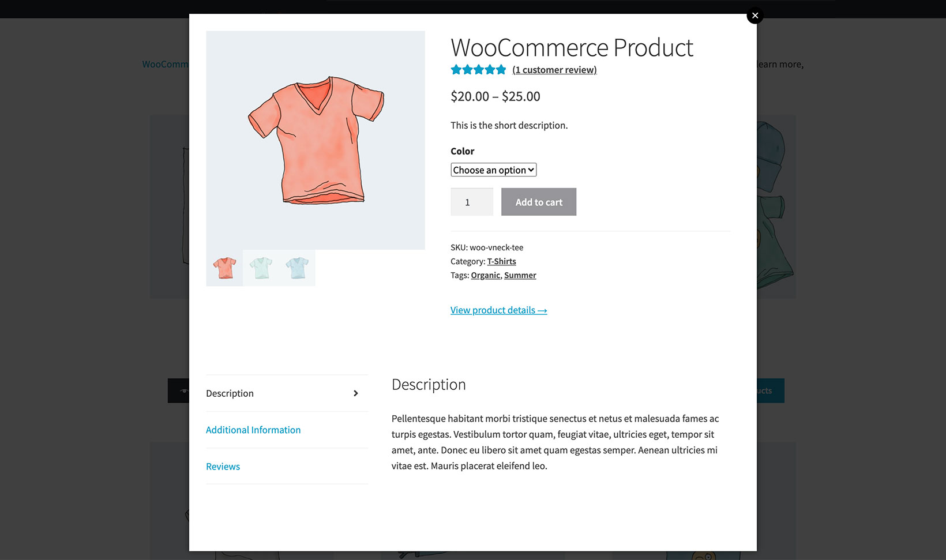The height and width of the screenshot is (560, 946).
Task: Click the Summer tag
Action: (520, 275)
